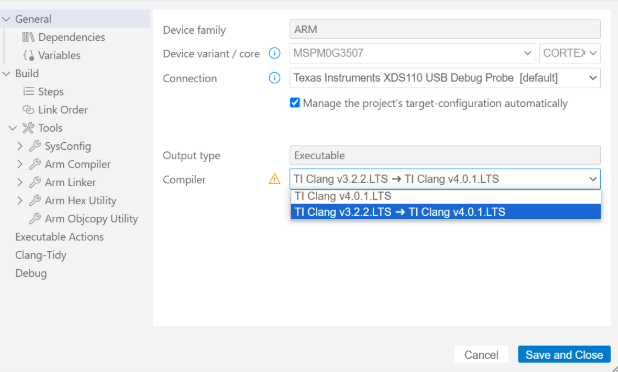This screenshot has height=372, width=618.
Task: Expand the Arm Compiler tree node
Action: pyautogui.click(x=20, y=164)
